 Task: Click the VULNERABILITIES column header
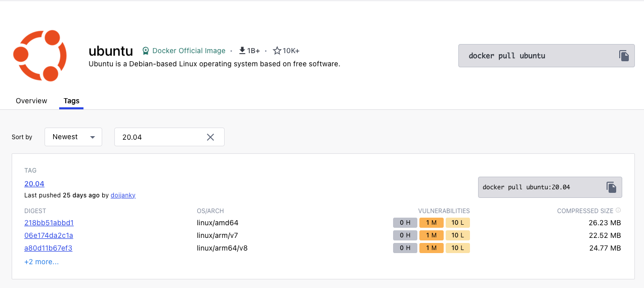point(444,211)
